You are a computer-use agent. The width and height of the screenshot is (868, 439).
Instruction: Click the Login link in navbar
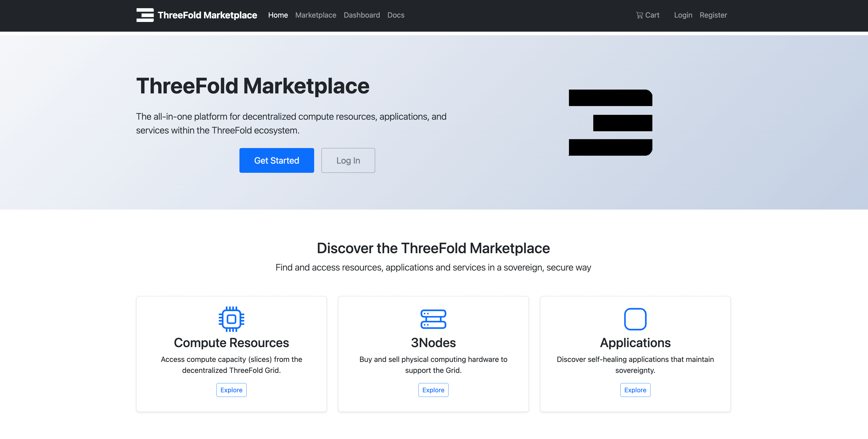pyautogui.click(x=683, y=15)
